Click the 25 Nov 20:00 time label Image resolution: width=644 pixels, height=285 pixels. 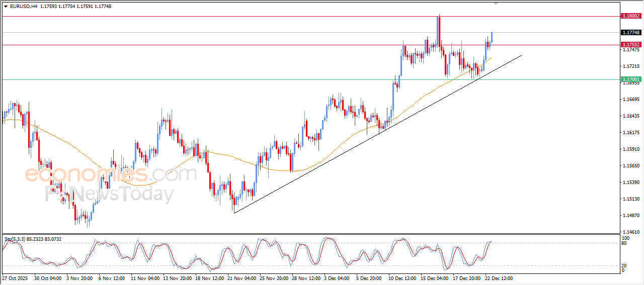point(274,277)
